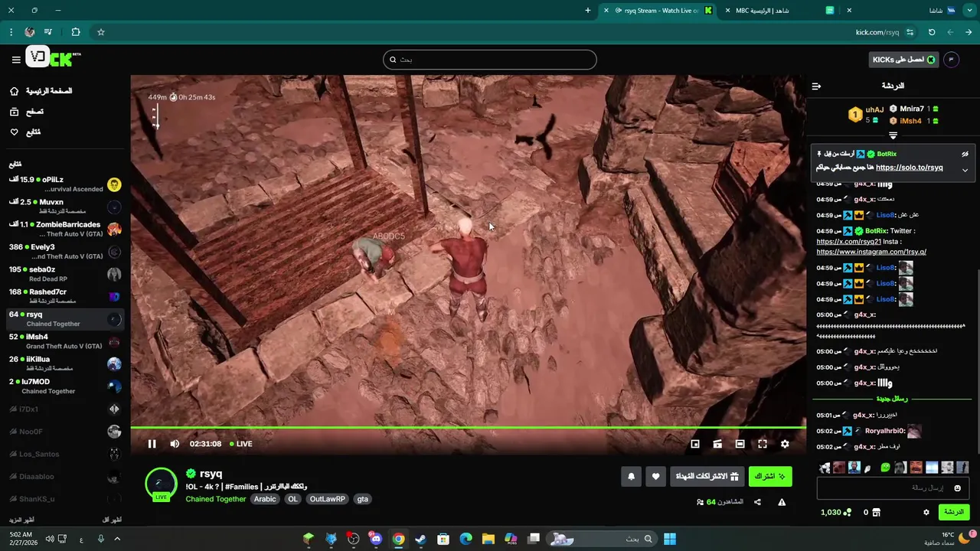Jump to new messages divider
The image size is (980, 551).
tap(892, 399)
